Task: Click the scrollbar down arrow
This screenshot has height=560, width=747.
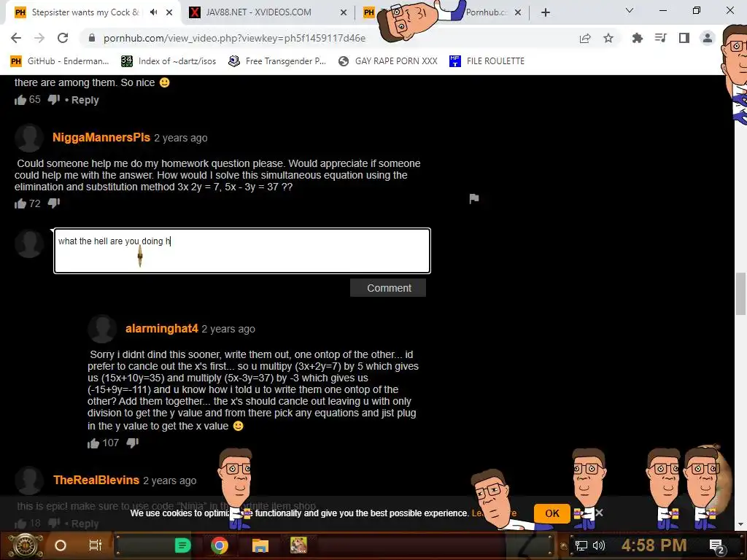Action: [x=740, y=524]
